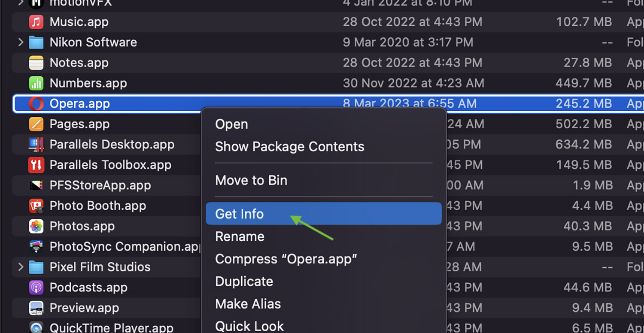This screenshot has width=644, height=333.
Task: Click the 4.4 MB size value
Action: (592, 206)
